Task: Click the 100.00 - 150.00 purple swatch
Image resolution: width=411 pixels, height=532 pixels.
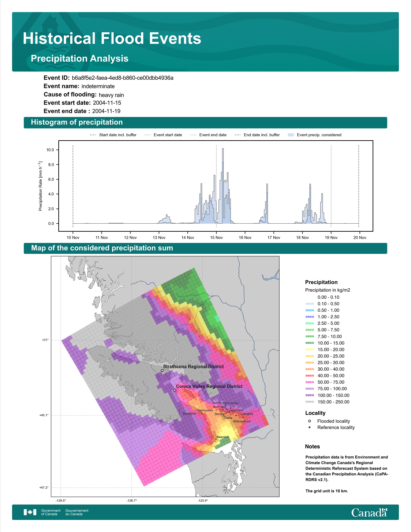Action: click(x=309, y=395)
